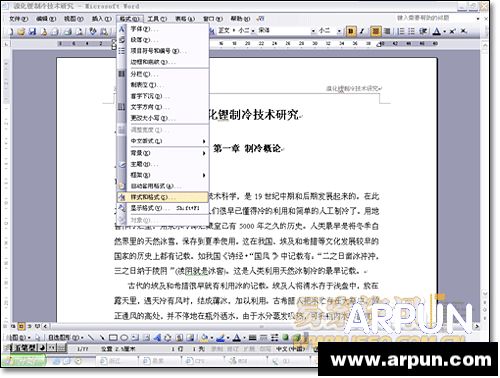Choose 主题 (Theme) menu entry
Image resolution: width=500 pixels, height=378 pixels.
163,164
